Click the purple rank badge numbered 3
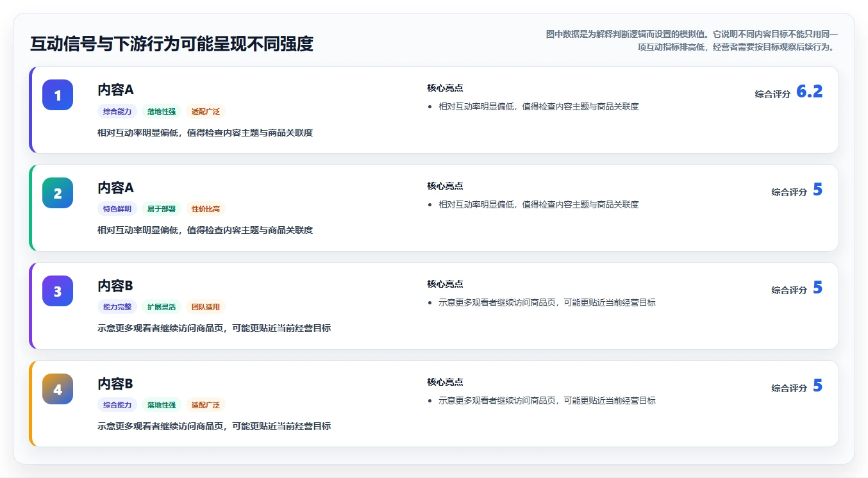 pyautogui.click(x=58, y=291)
